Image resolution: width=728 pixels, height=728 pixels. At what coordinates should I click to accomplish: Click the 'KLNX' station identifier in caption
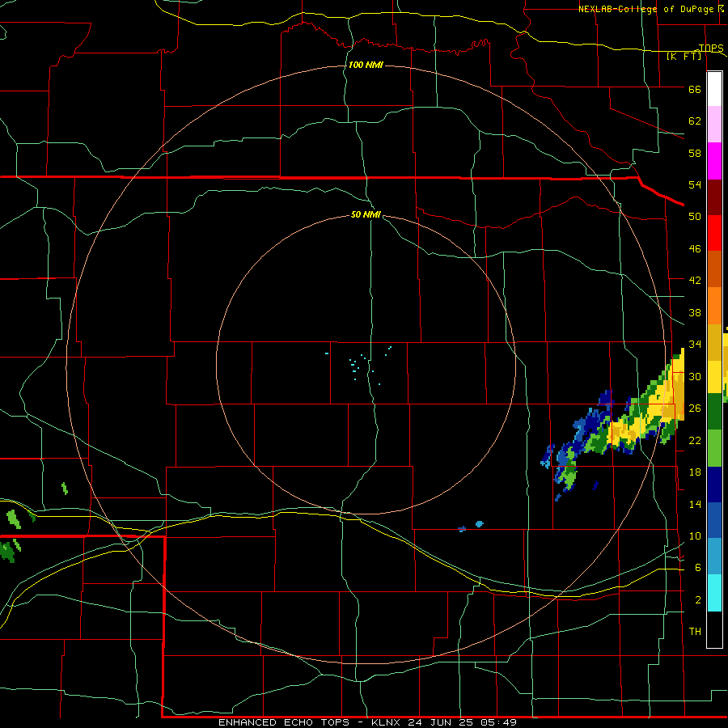point(387,722)
